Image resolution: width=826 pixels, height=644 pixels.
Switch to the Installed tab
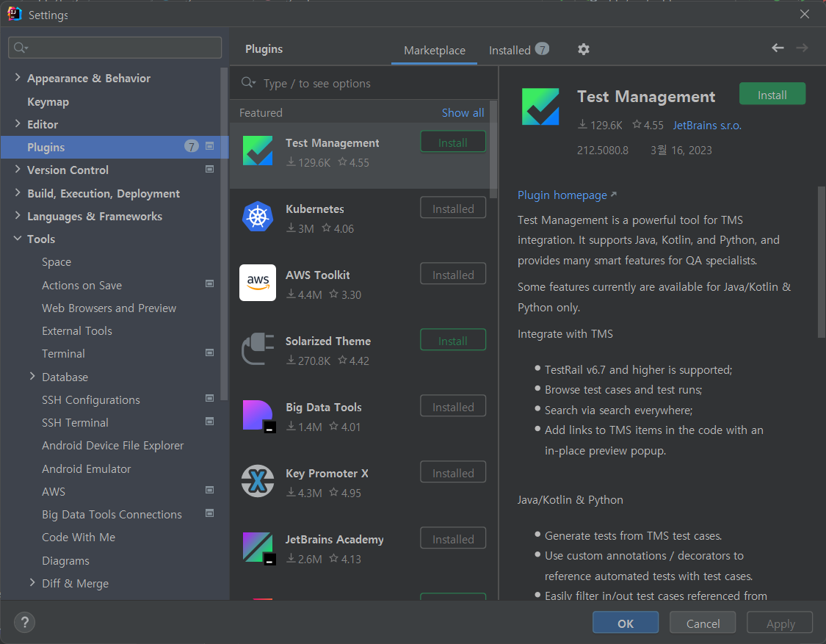tap(519, 50)
